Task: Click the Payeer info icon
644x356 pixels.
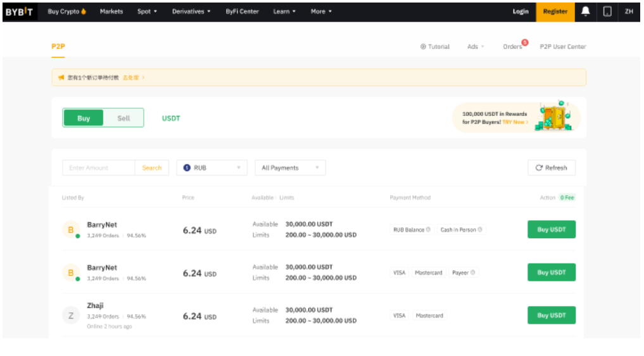Action: coord(473,273)
